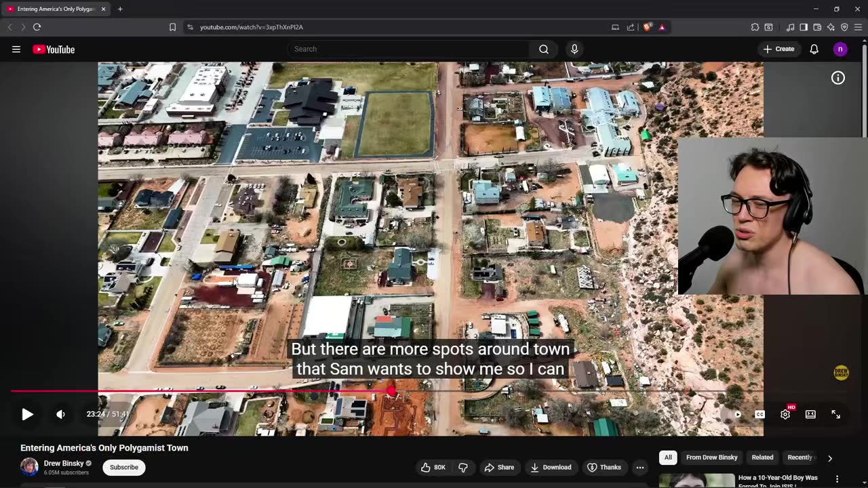The image size is (868, 488).
Task: Open the Create menu
Action: point(778,49)
